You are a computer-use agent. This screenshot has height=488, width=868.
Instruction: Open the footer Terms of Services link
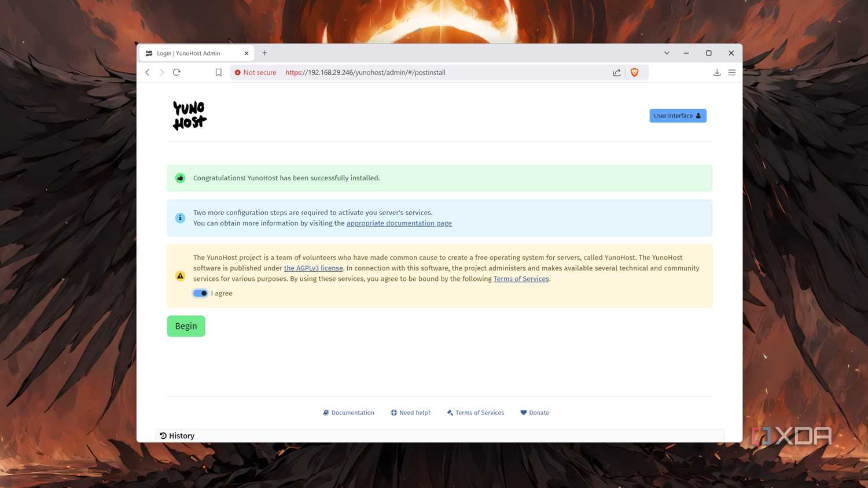[x=475, y=413]
